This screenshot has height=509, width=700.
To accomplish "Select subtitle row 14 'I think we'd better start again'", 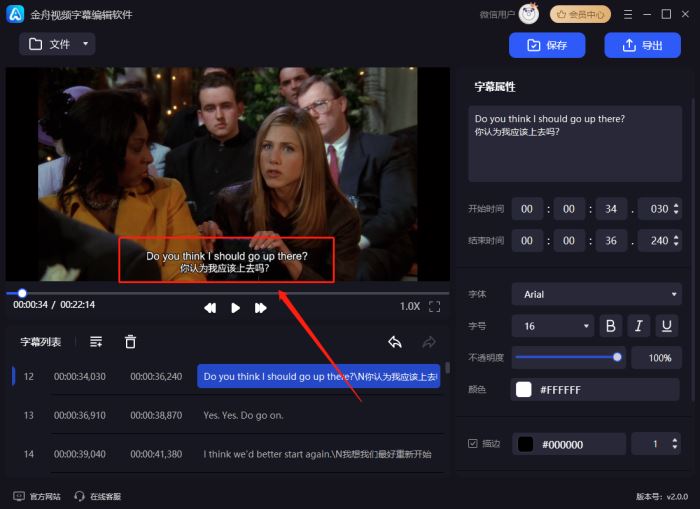I will pos(228,454).
